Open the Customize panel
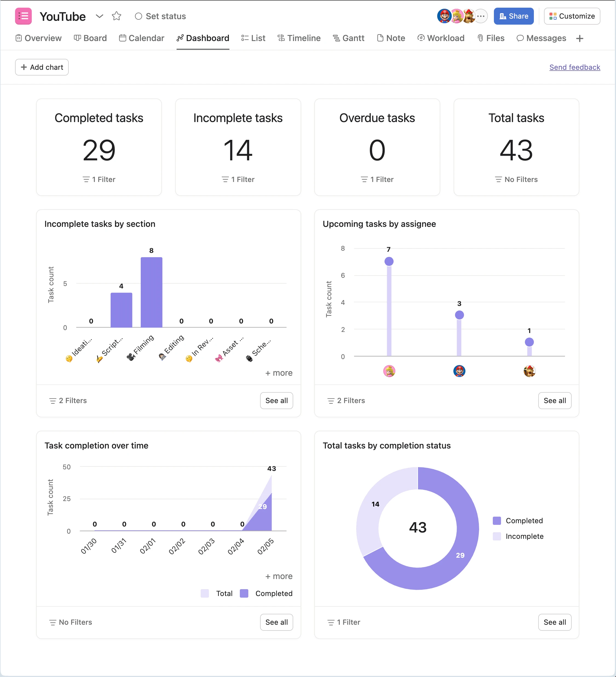616x677 pixels. pyautogui.click(x=572, y=16)
